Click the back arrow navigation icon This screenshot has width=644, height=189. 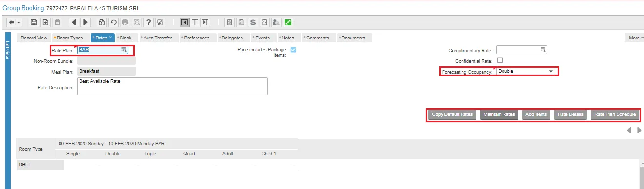tap(11, 22)
